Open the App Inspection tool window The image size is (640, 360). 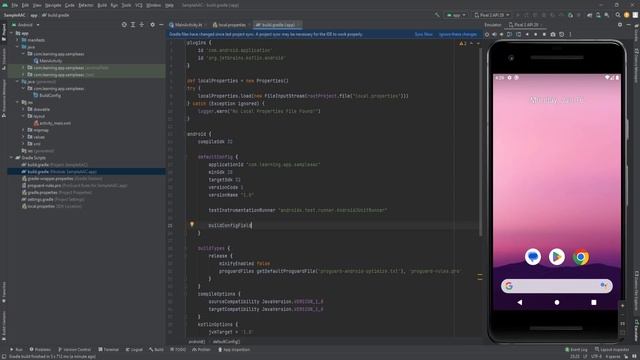pos(234,350)
